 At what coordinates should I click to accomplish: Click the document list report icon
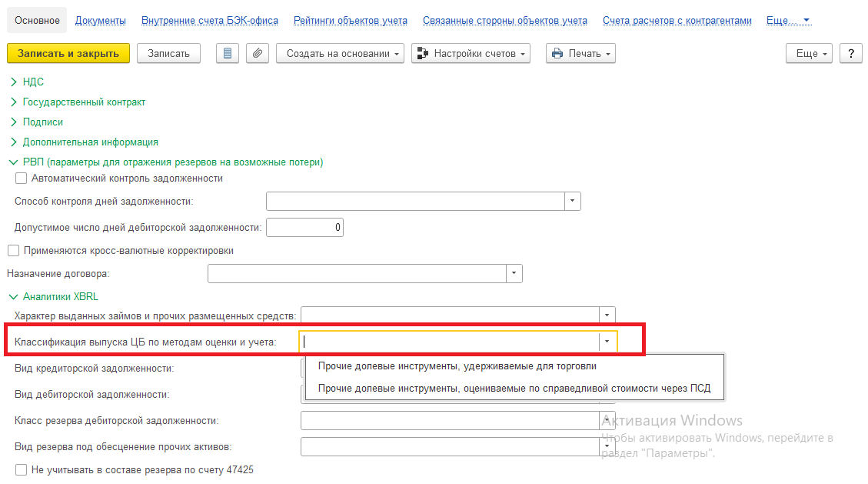pos(226,54)
